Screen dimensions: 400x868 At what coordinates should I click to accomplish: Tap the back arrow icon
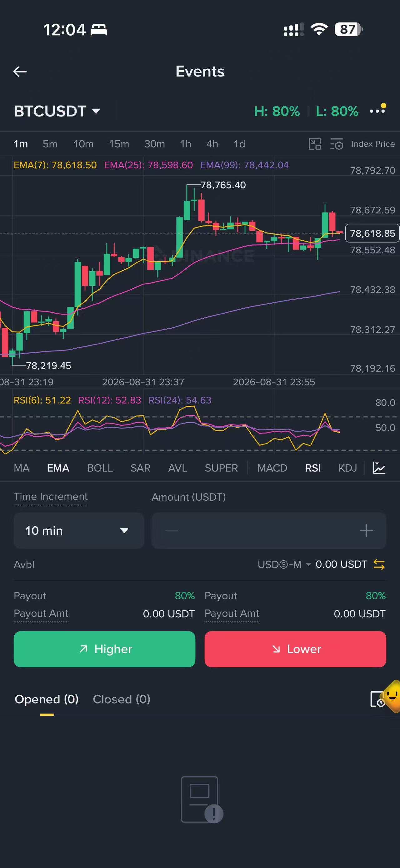(x=20, y=71)
